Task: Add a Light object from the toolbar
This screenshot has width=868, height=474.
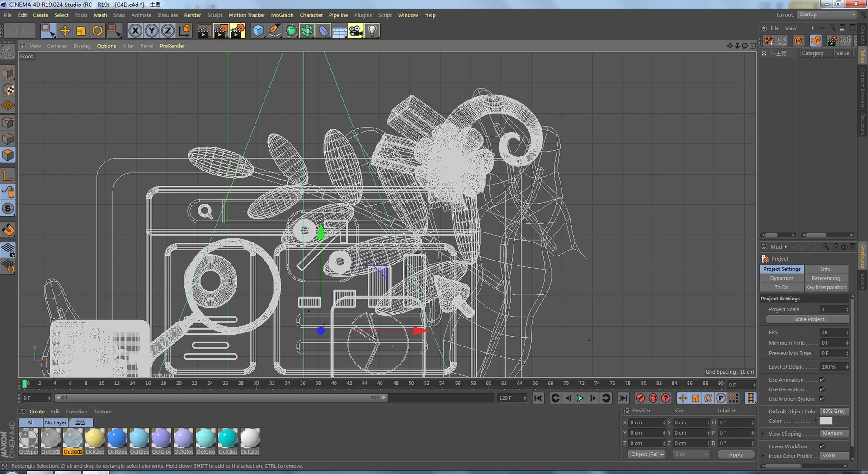Action: [372, 31]
